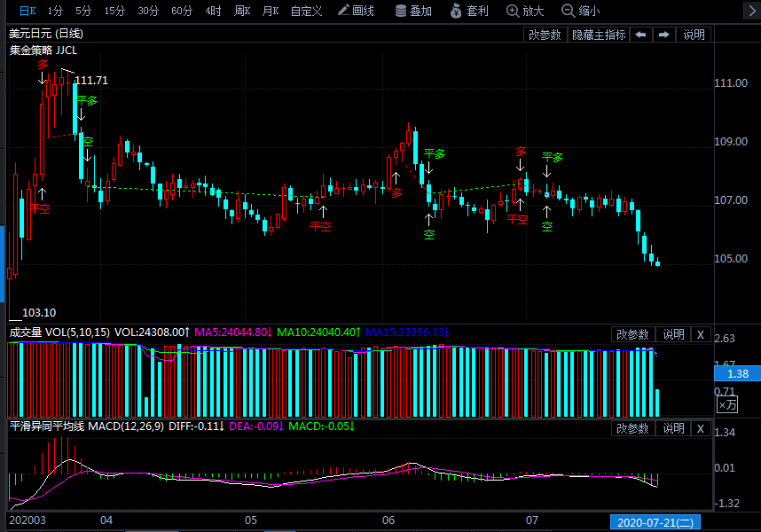This screenshot has width=761, height=532.
Task: Click 改参数 for main chart
Action: [545, 35]
